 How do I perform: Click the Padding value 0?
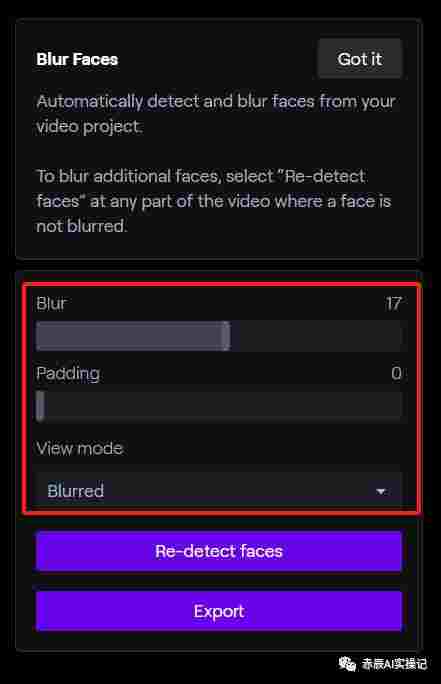[x=396, y=373]
